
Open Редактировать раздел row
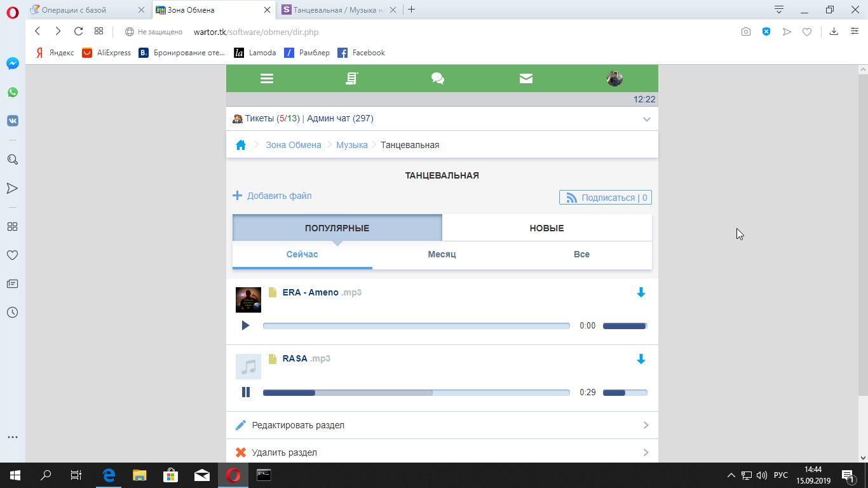442,425
